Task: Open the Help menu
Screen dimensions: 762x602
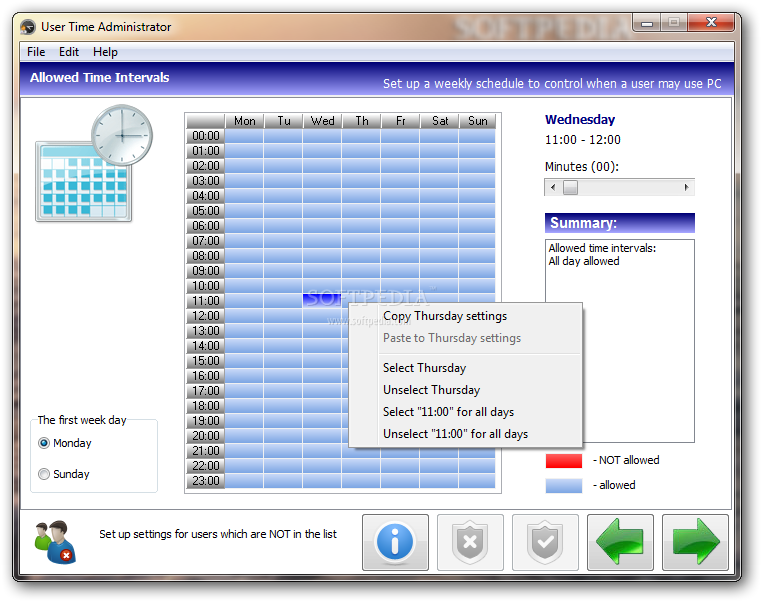Action: (x=105, y=52)
